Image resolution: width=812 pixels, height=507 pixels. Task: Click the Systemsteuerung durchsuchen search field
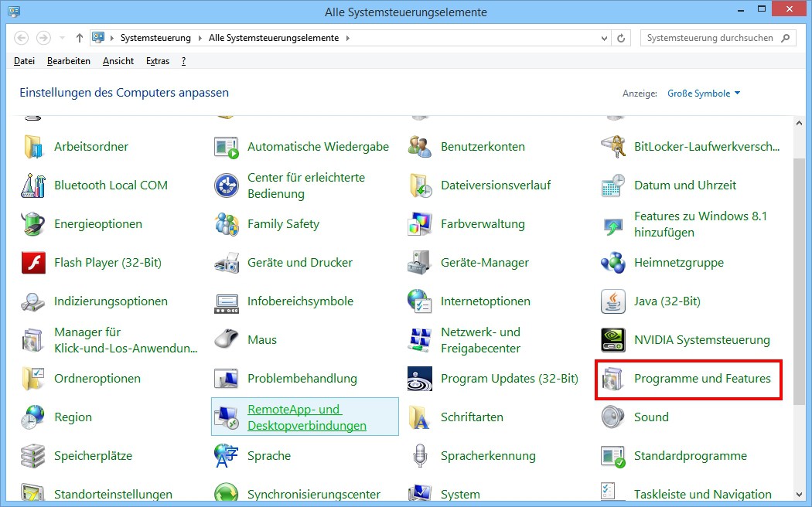pos(711,38)
